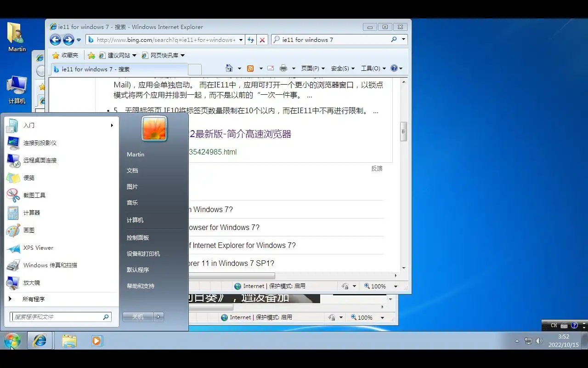
Task: Click the magnifier search icon in the search box
Action: [394, 40]
